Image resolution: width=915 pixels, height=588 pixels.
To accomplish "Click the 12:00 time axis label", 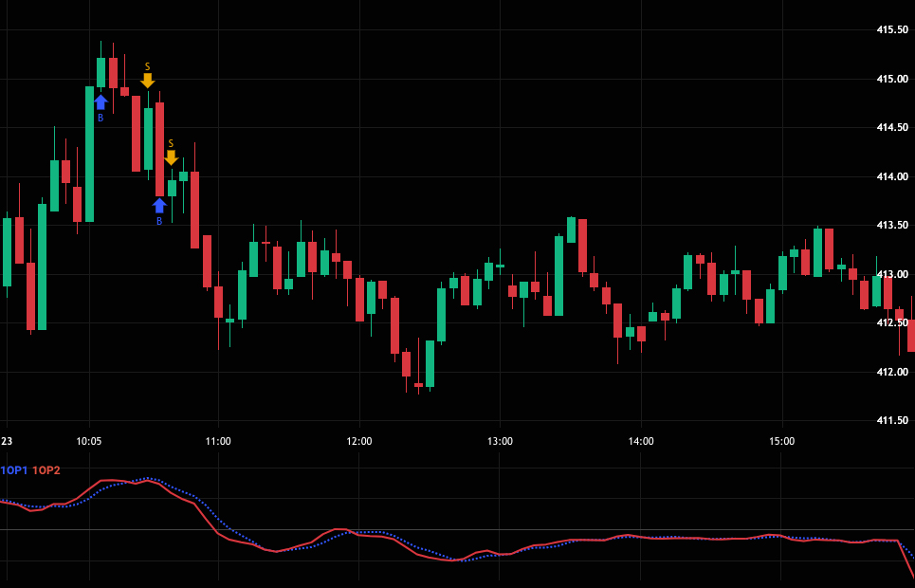I will [x=359, y=441].
